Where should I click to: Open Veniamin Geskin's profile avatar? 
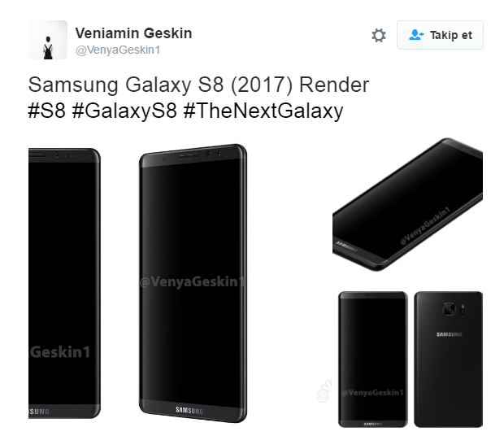[x=48, y=40]
